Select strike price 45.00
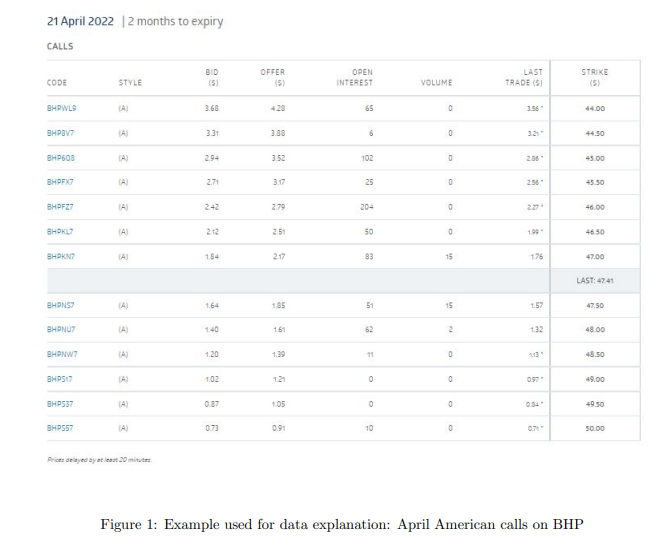 click(x=595, y=158)
